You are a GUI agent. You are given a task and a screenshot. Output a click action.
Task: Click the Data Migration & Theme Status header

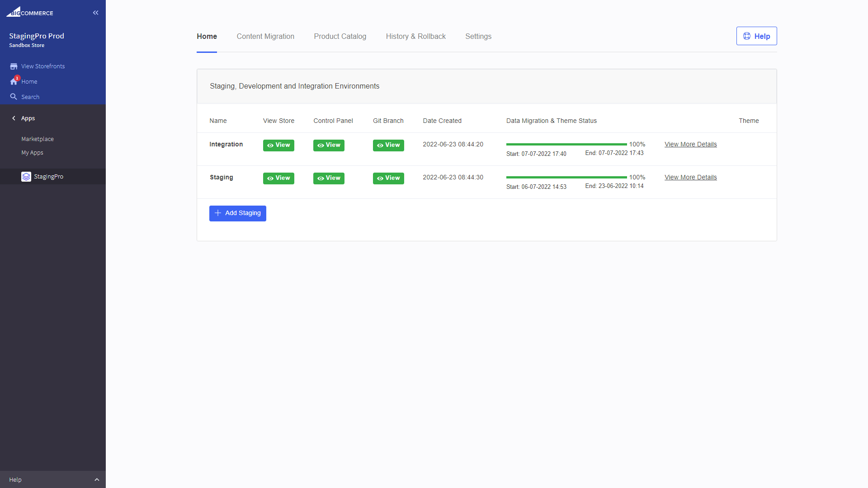pyautogui.click(x=552, y=121)
